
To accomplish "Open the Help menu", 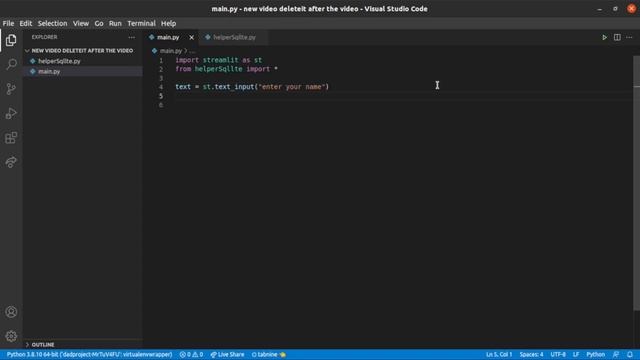I will (x=168, y=23).
